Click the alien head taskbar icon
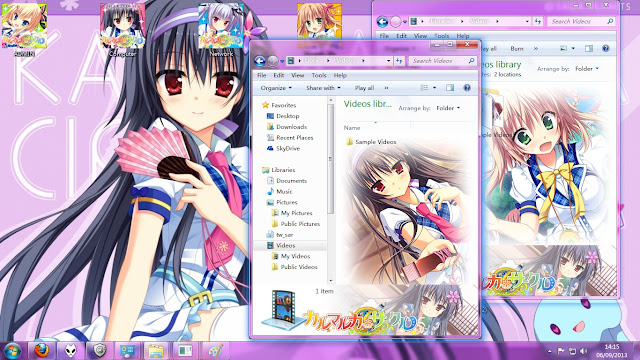640x360 pixels. (71, 351)
